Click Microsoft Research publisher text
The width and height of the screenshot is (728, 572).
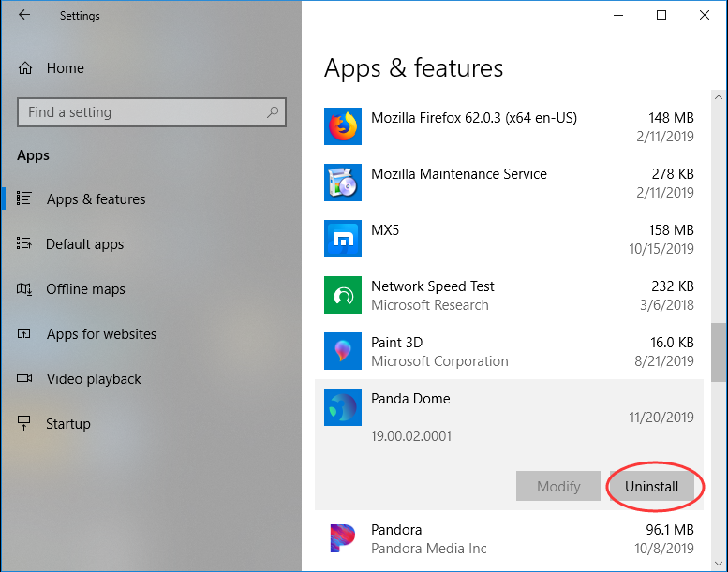pos(430,305)
